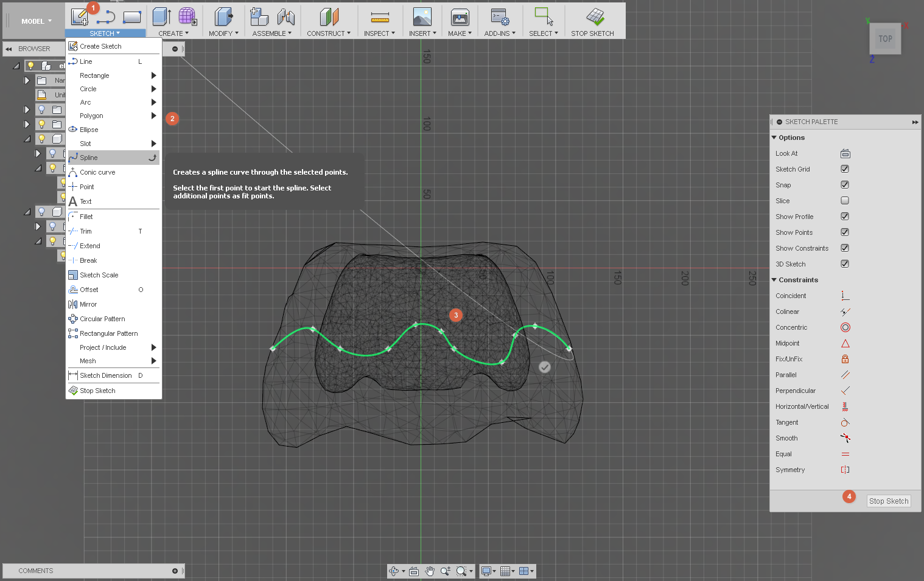Screen dimensions: 924x581
Task: Toggle the Snap checkbox
Action: click(x=845, y=185)
